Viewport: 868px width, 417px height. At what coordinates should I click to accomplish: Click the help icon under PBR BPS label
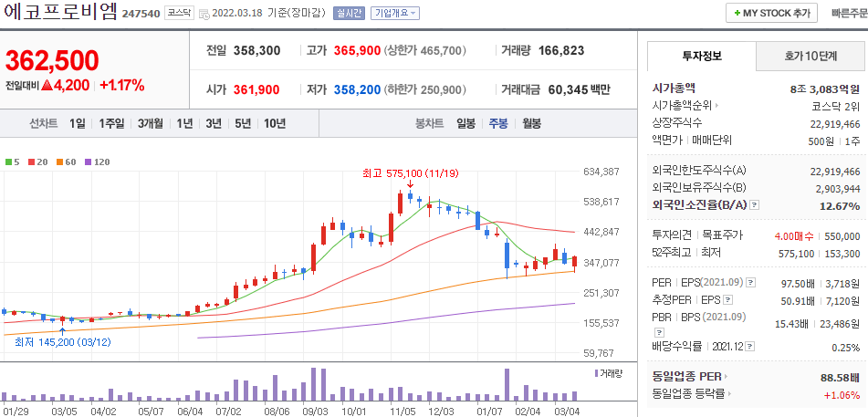pyautogui.click(x=659, y=333)
